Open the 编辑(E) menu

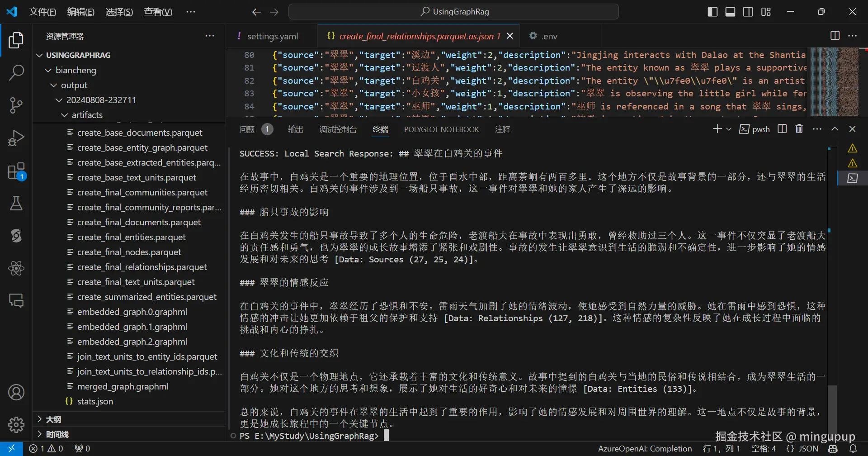[81, 12]
